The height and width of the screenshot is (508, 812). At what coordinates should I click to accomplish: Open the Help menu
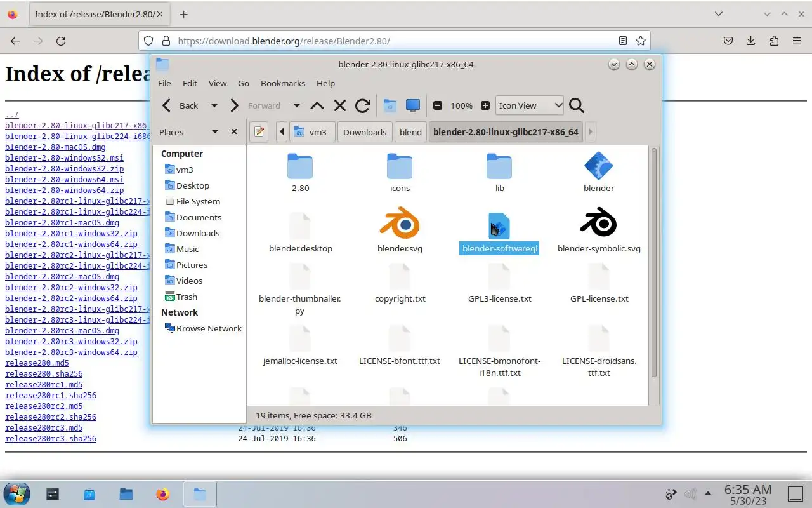[x=325, y=83]
